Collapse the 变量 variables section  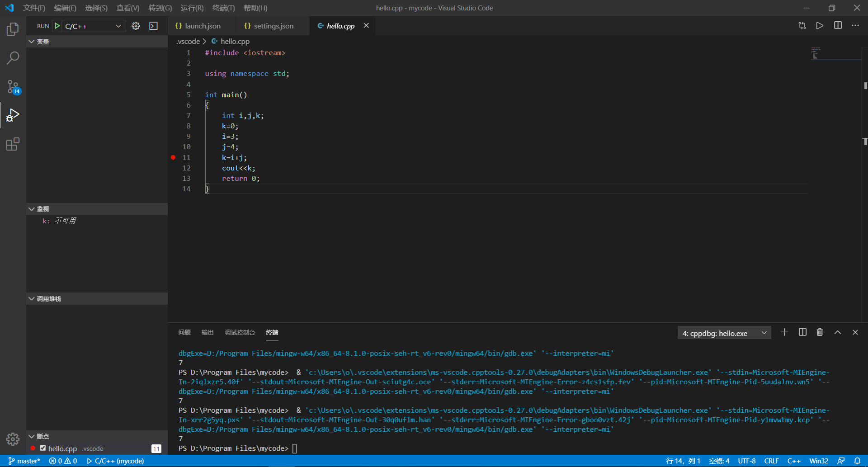point(32,42)
